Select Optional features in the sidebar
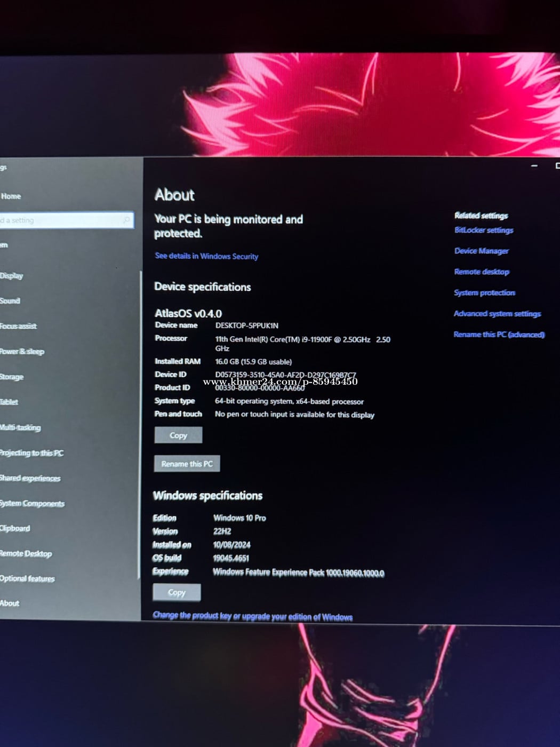This screenshot has height=747, width=560. 28,578
